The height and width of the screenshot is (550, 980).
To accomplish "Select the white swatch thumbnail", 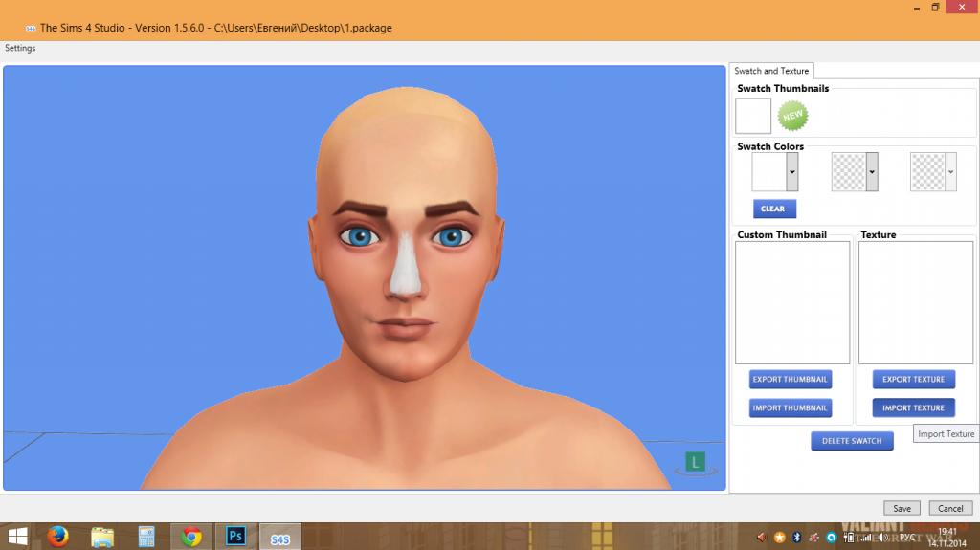I will (x=753, y=116).
